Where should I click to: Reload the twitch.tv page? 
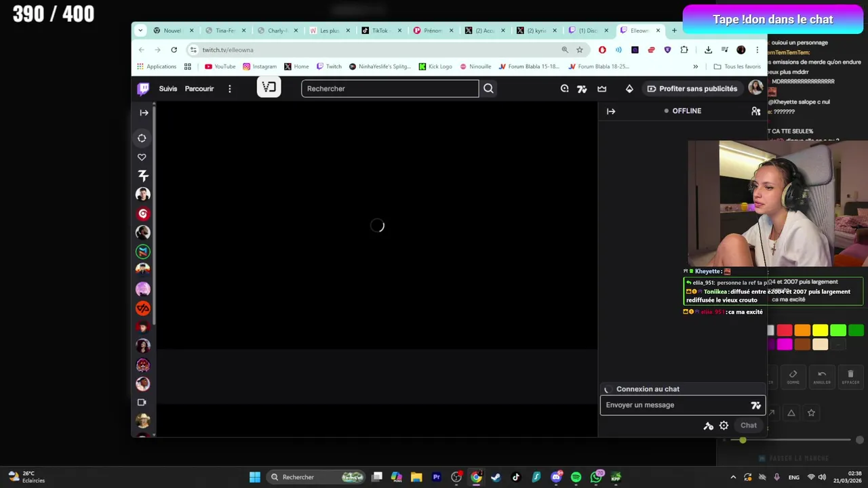tap(174, 50)
